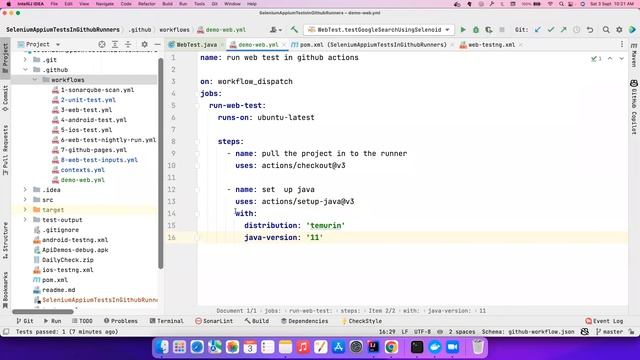The image size is (640, 360).
Task: Open the Problems tool window
Action: (121, 321)
